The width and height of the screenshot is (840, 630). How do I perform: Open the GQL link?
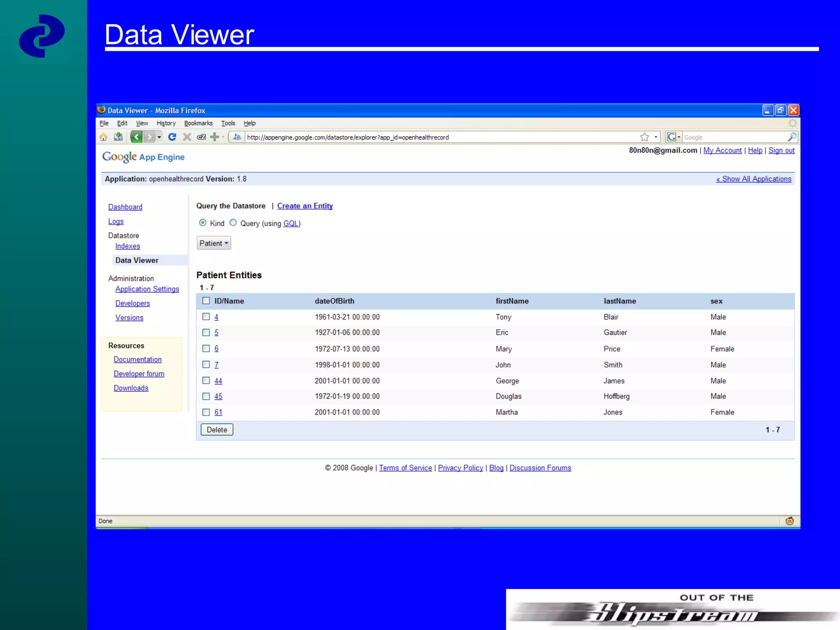coord(291,224)
